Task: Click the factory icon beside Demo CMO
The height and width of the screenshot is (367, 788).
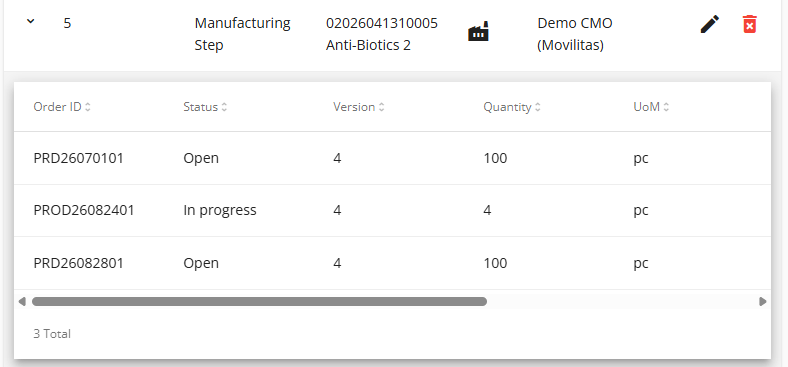Action: (478, 32)
